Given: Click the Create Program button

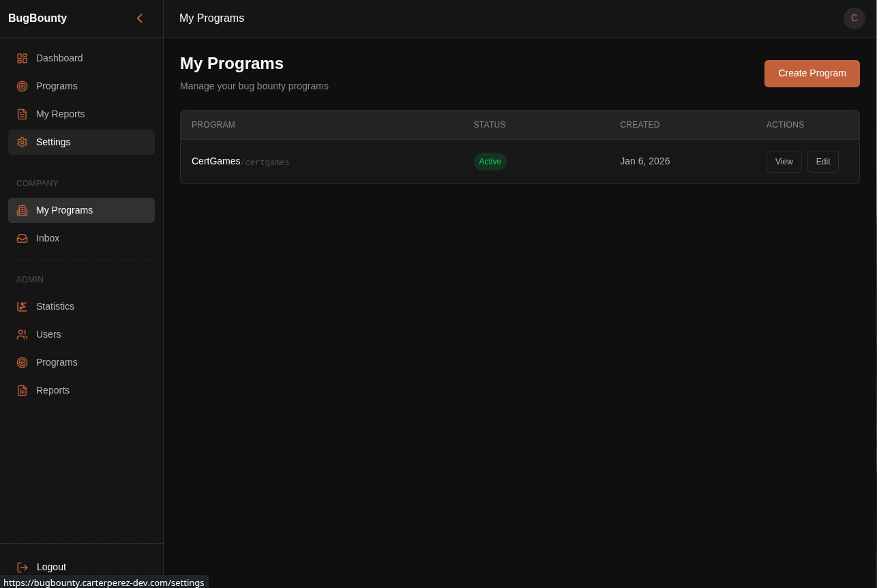Looking at the screenshot, I should tap(812, 74).
